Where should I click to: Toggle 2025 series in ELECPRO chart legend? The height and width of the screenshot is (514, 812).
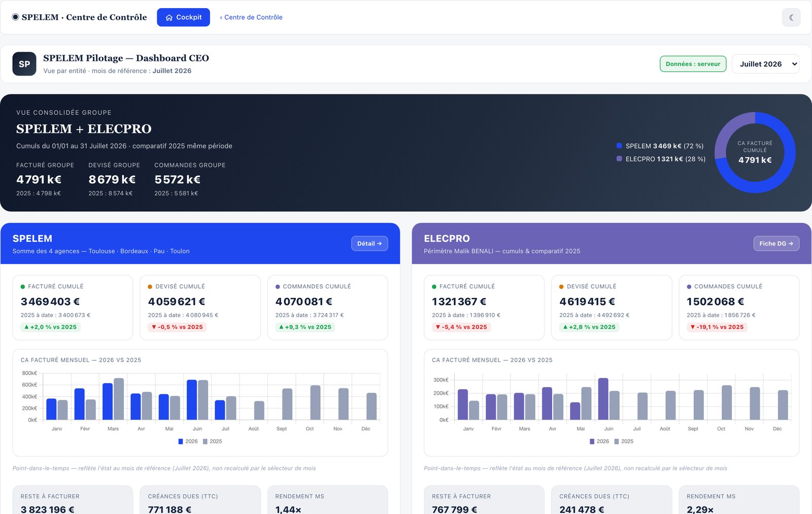tap(624, 441)
